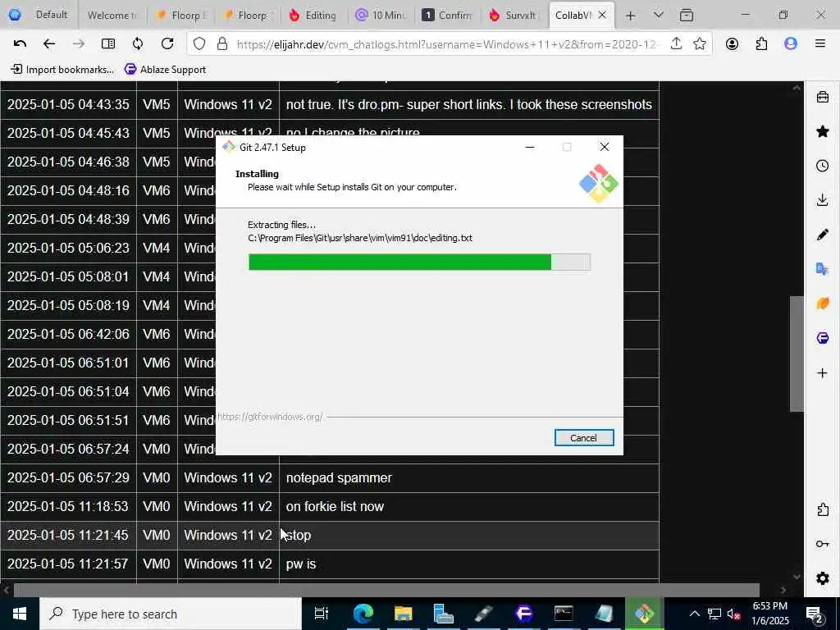Select the 'on forkie list now' message cell

468,507
